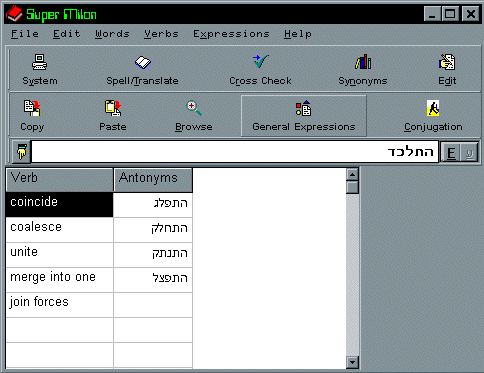
Task: Click the Verb column header
Action: [60, 180]
